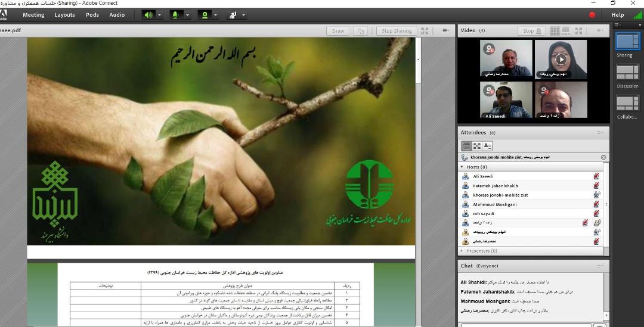Open the raise hand status dropdown arrow
This screenshot has height=327, width=644.
click(244, 15)
